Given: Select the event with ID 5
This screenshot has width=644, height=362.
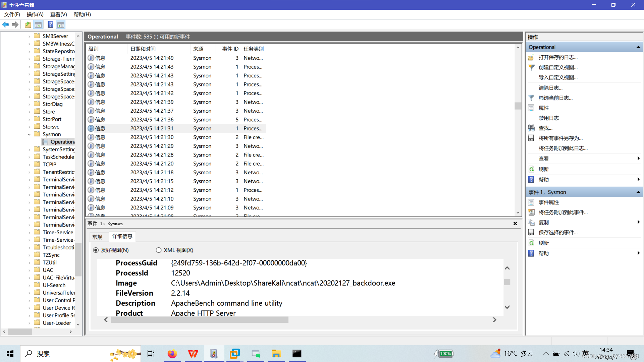Looking at the screenshot, I should coord(176,120).
